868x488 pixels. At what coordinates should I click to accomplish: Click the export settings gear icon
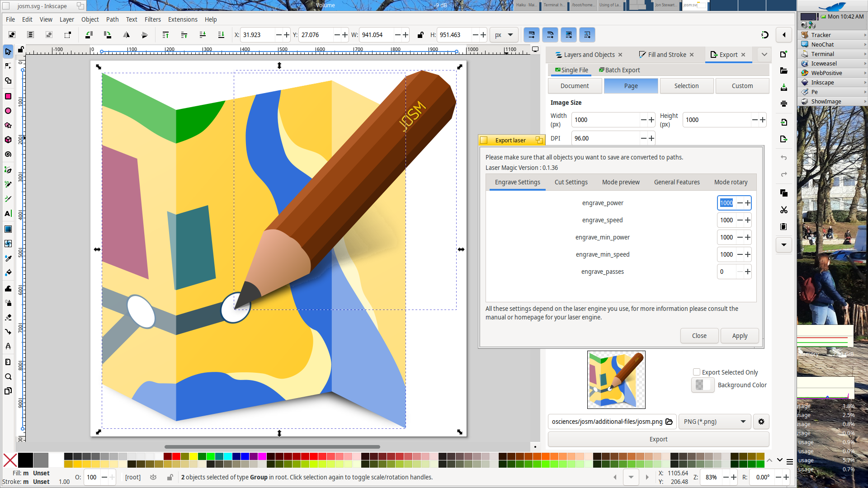(761, 422)
